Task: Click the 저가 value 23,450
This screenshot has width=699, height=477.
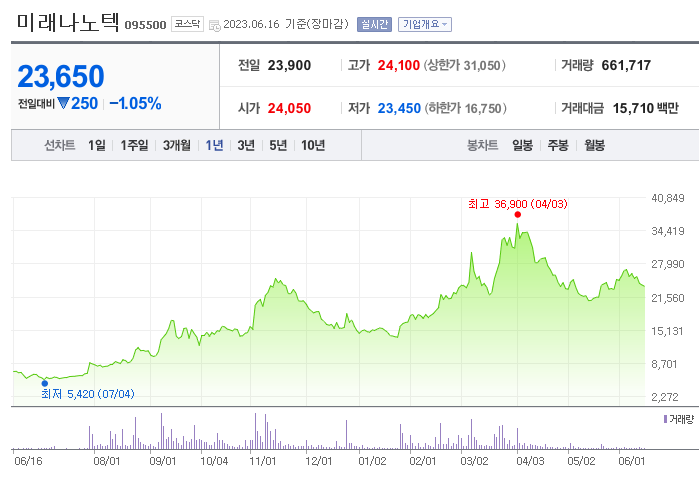Action: click(399, 108)
